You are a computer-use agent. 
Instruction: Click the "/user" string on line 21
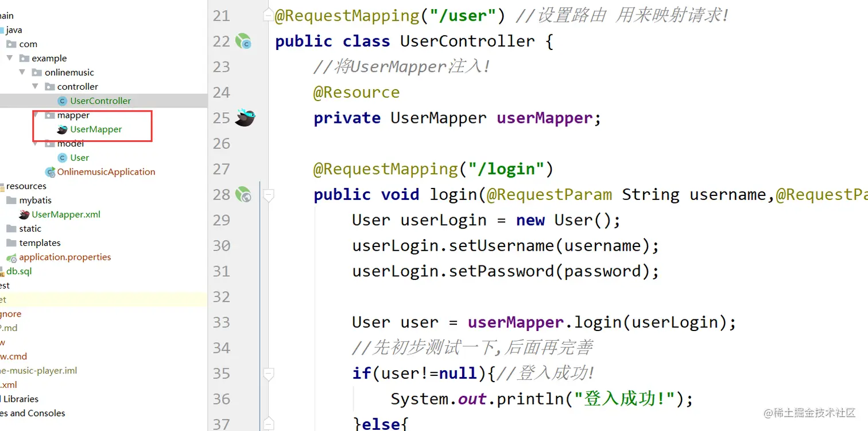(463, 16)
